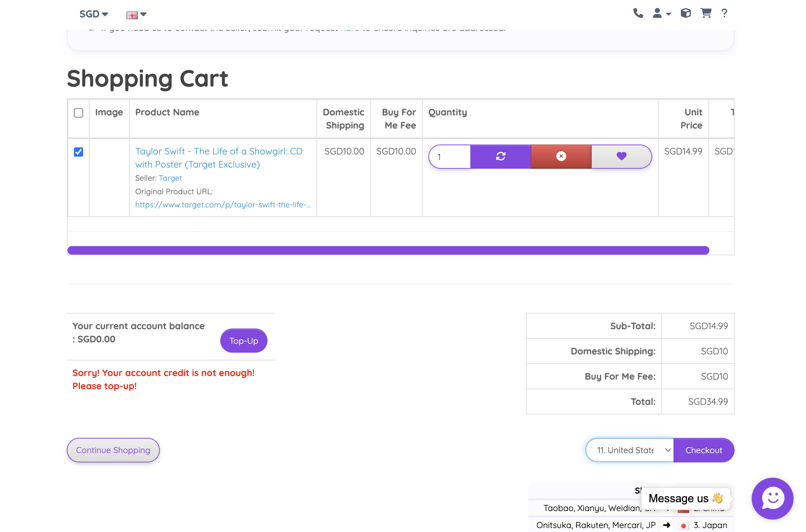The image size is (806, 532).
Task: Open the shopping cart icon in header
Action: 706,13
